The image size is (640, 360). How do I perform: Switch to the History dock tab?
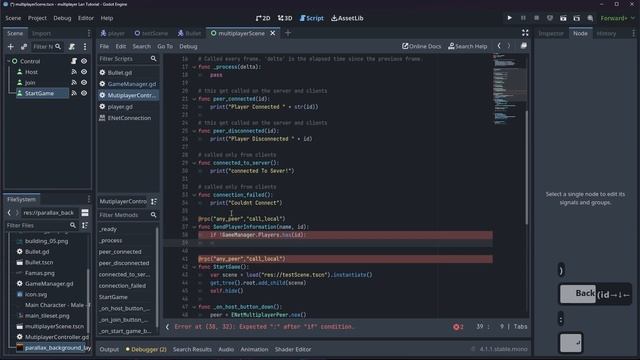[x=606, y=33]
